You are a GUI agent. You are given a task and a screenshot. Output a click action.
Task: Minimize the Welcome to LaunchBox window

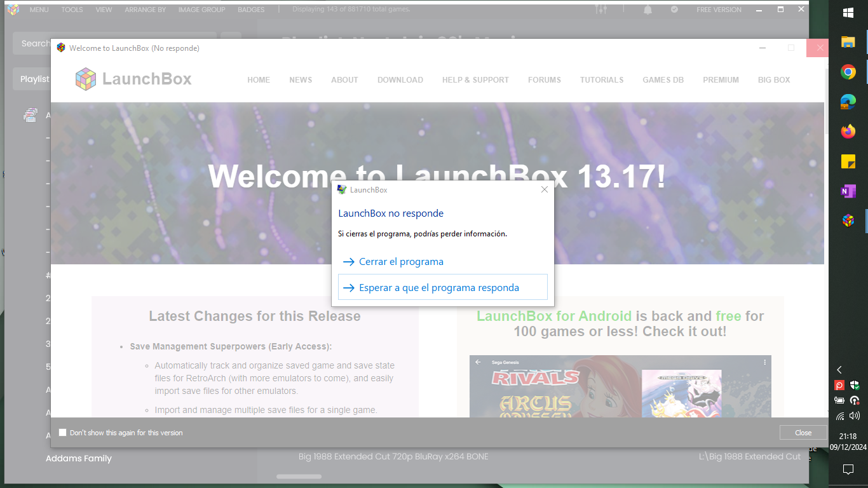pos(763,48)
